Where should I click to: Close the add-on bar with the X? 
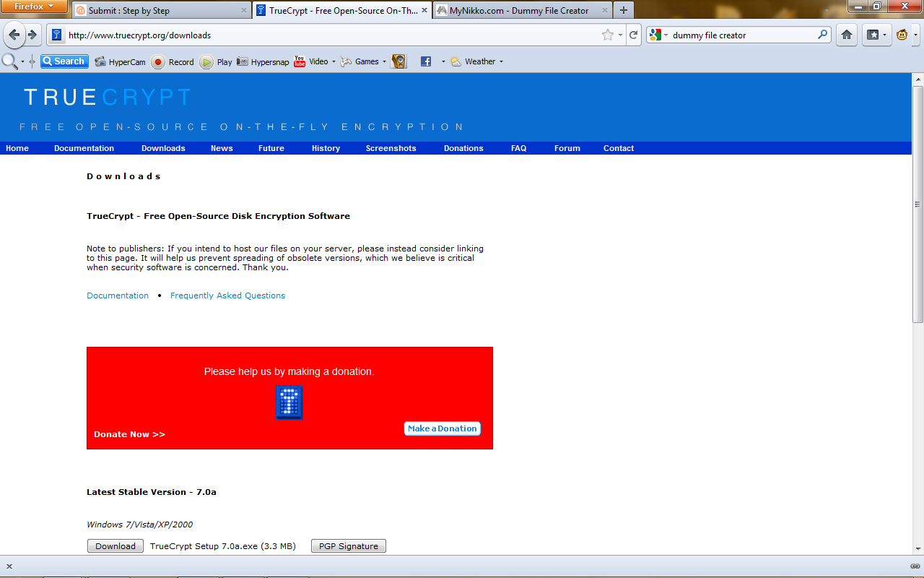(x=9, y=566)
